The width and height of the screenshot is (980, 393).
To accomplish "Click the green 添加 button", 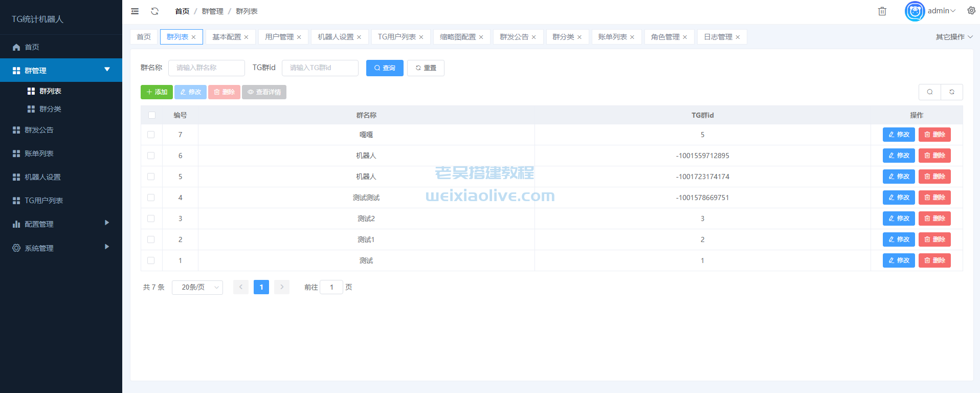I will click(x=157, y=92).
